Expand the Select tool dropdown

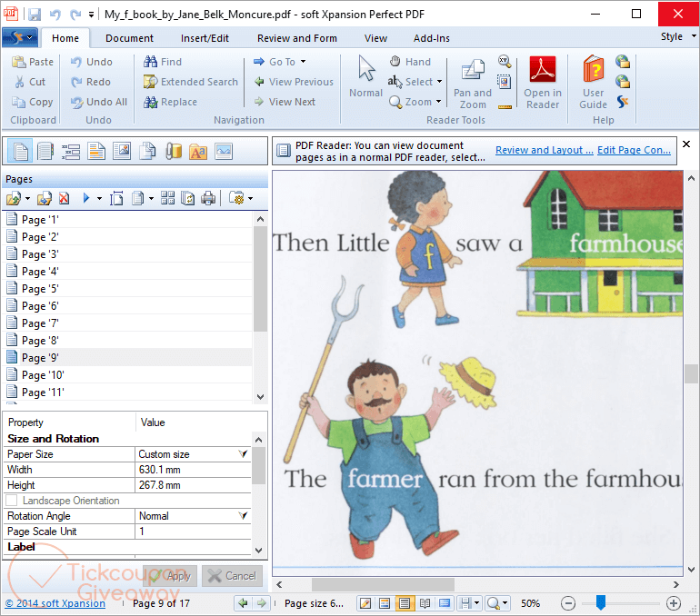click(x=439, y=82)
